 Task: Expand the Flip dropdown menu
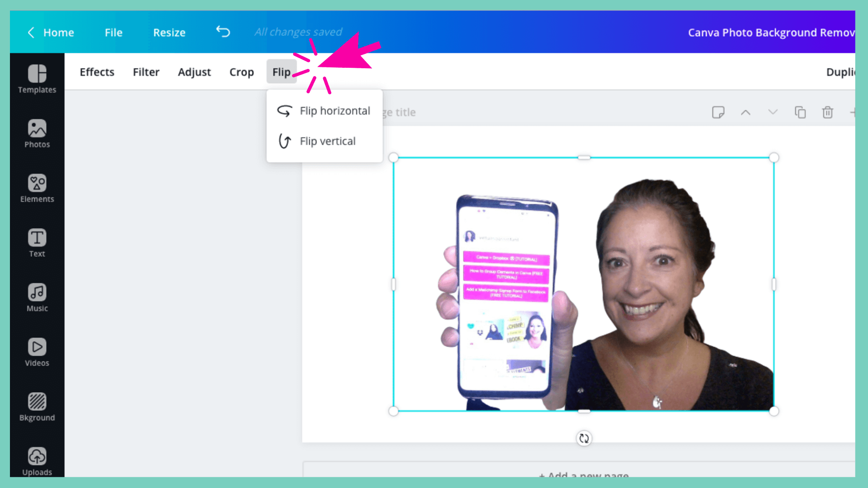tap(281, 71)
